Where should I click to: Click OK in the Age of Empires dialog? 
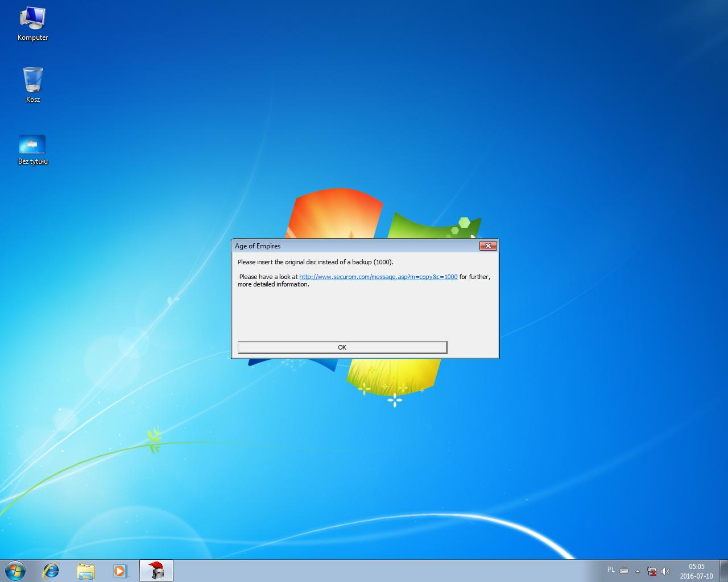342,347
